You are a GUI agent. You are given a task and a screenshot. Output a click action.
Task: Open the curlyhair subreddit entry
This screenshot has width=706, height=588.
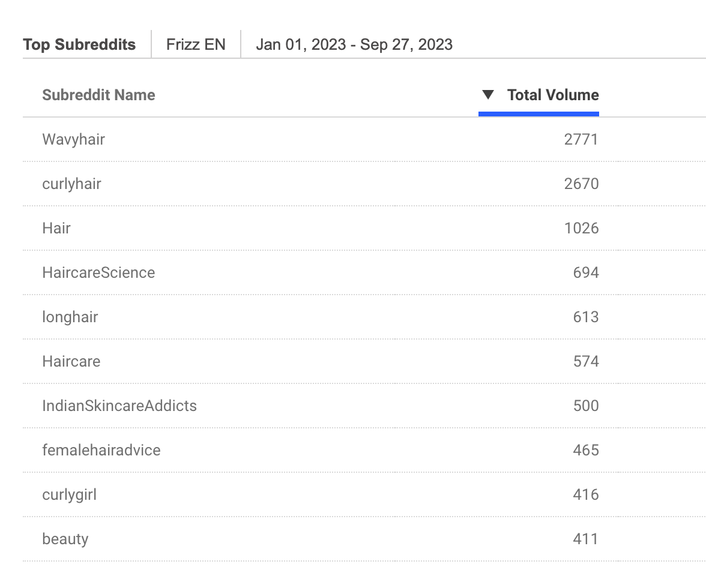71,184
